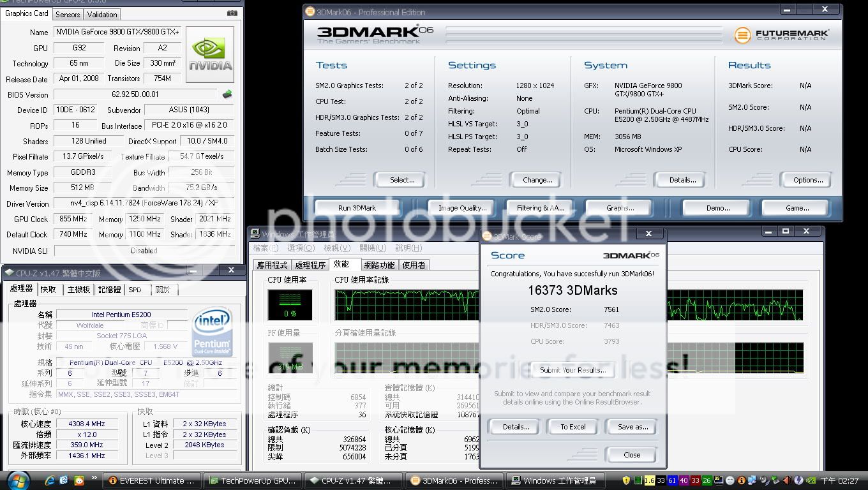Open the 記憶體 tab in CPU-Z
The width and height of the screenshot is (868, 490).
(x=109, y=289)
